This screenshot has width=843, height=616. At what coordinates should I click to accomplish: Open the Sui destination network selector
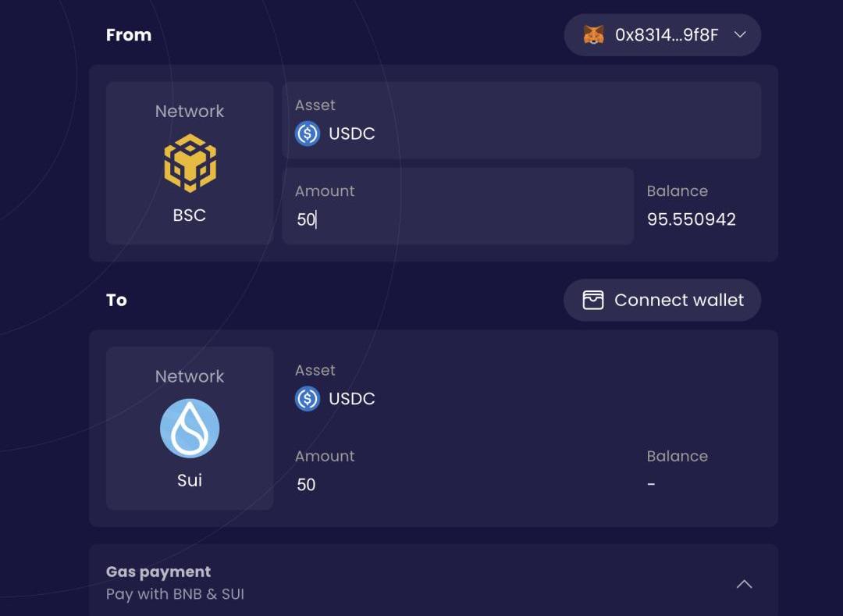click(x=190, y=429)
